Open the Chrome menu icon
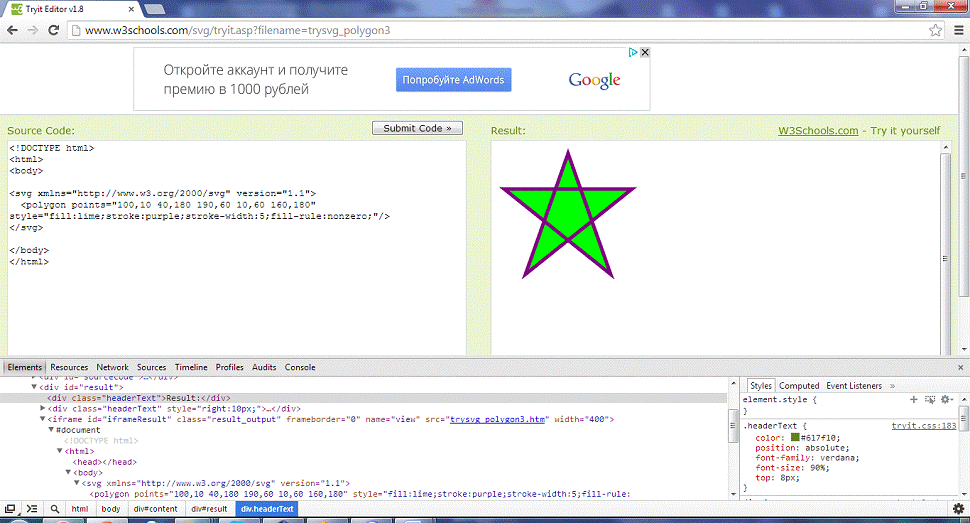This screenshot has height=523, width=970. (x=957, y=30)
